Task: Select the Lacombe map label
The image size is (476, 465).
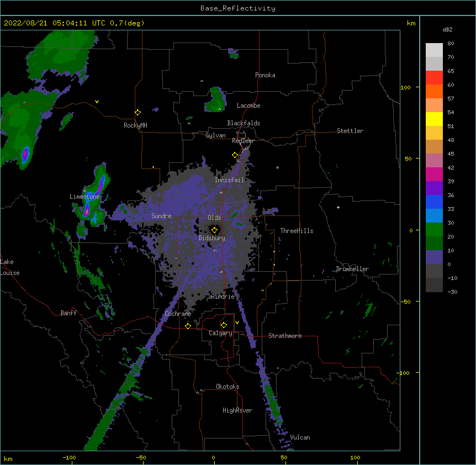Action: [x=248, y=105]
